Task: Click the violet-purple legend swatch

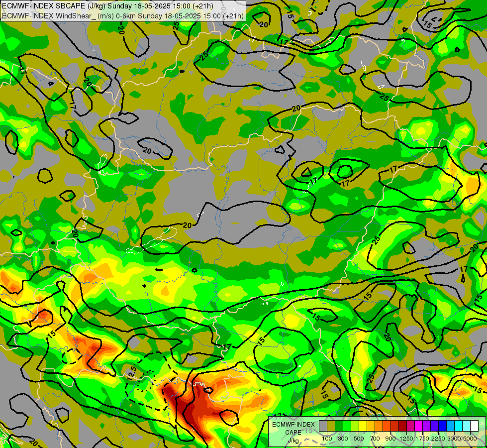Action: (x=426, y=426)
